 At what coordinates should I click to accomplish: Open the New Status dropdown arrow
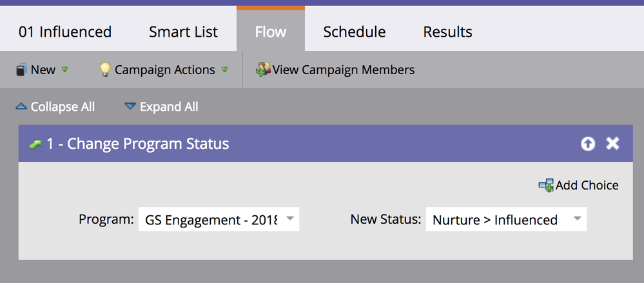pyautogui.click(x=578, y=219)
